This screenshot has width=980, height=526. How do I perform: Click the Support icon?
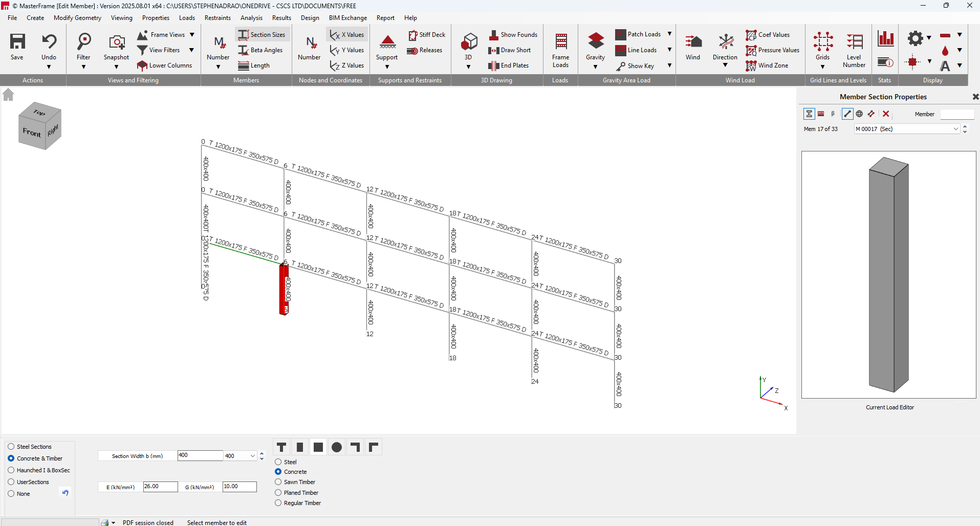coord(387,42)
